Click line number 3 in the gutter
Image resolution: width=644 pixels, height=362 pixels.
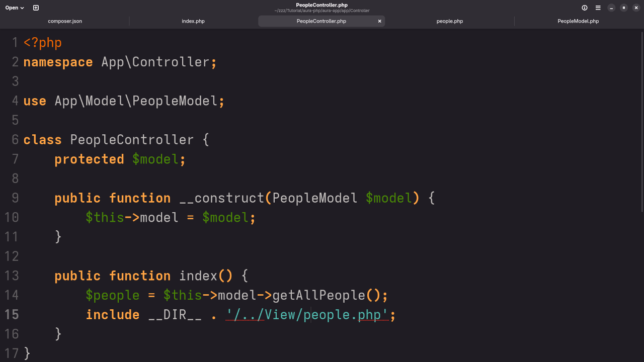(x=15, y=81)
